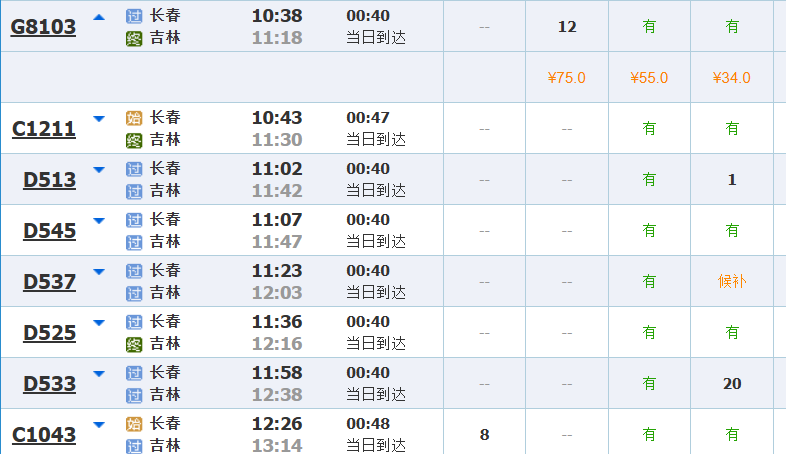Screen dimensions: 786x454
Task: Click the 20 remaining seats for D533
Action: pos(732,383)
